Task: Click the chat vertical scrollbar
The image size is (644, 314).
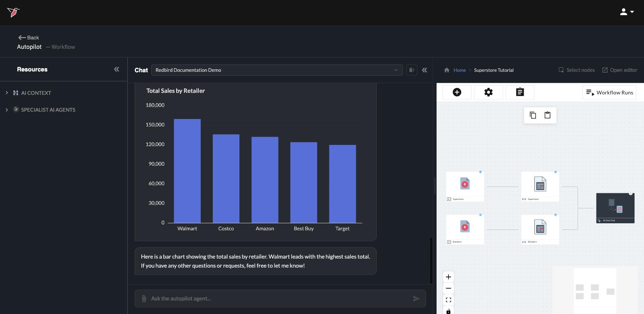Action: point(431,260)
